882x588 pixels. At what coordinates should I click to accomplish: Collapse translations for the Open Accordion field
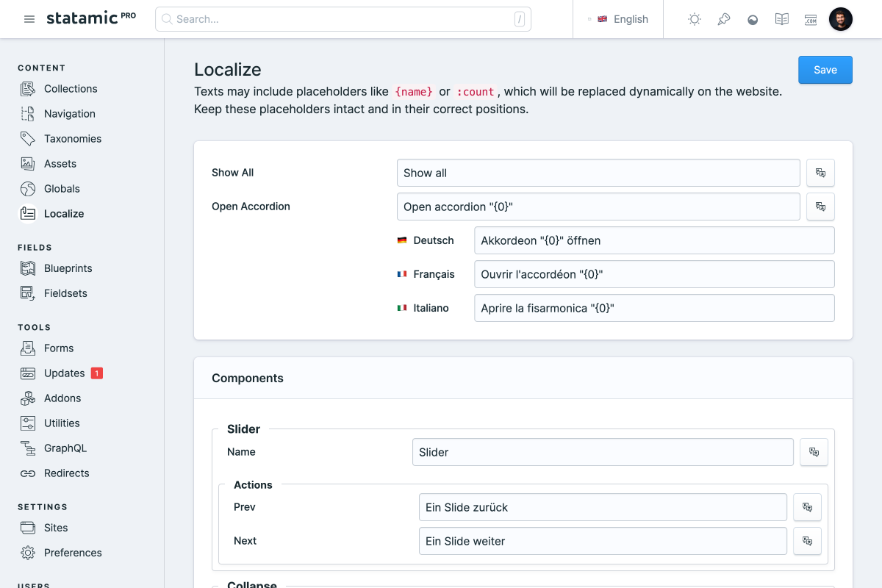click(820, 207)
